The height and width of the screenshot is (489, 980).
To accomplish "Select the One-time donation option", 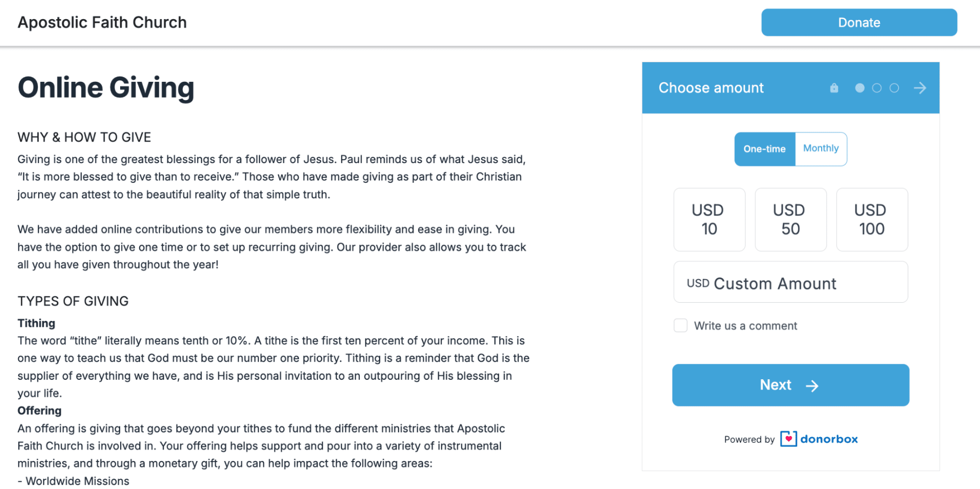I will click(764, 149).
